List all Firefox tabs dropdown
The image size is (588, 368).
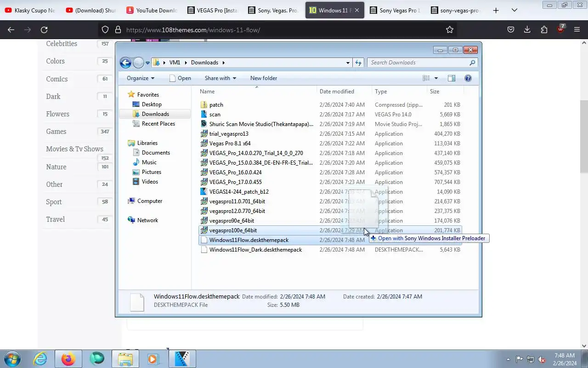[x=514, y=10]
